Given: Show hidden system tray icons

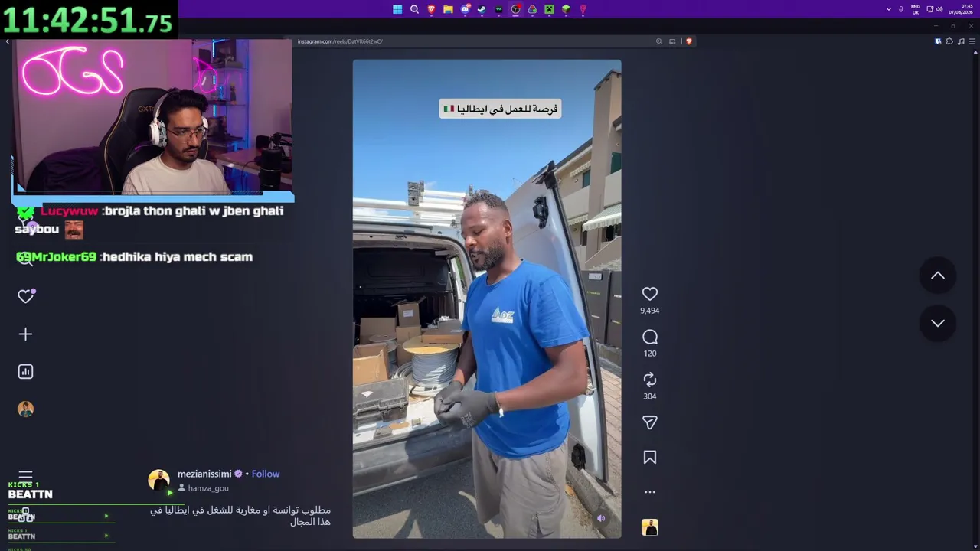Looking at the screenshot, I should [x=888, y=9].
